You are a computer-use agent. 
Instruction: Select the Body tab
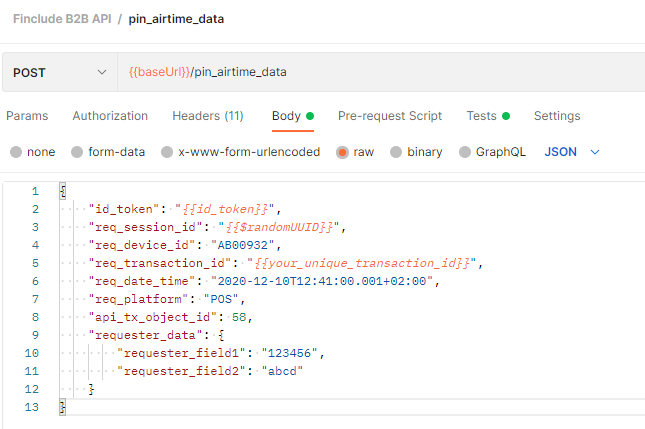293,116
